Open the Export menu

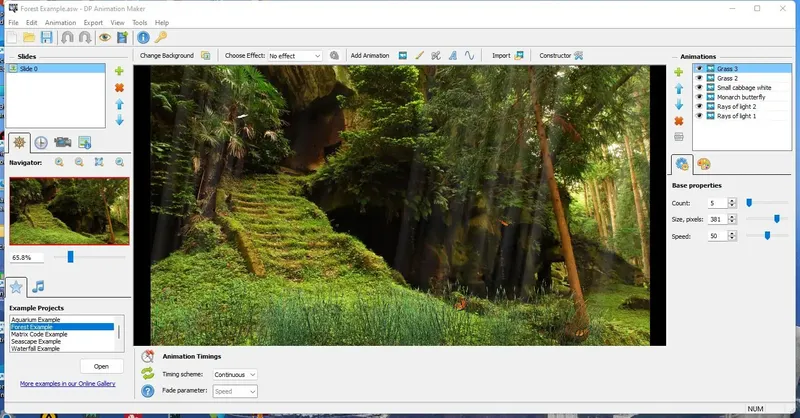[93, 22]
